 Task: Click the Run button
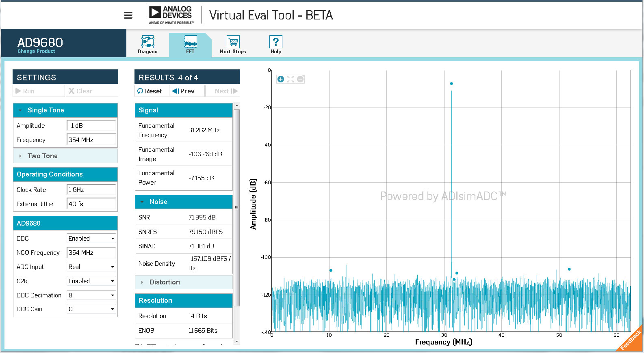(x=39, y=91)
